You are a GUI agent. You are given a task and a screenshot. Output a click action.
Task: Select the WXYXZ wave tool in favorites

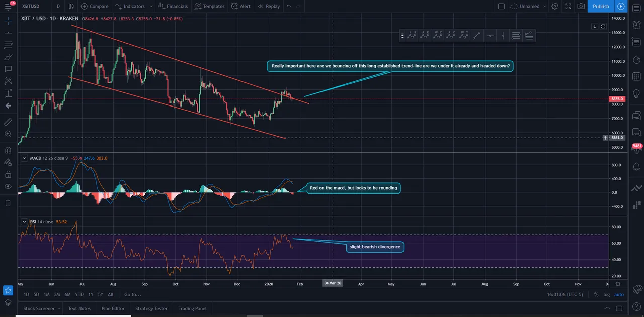438,35
